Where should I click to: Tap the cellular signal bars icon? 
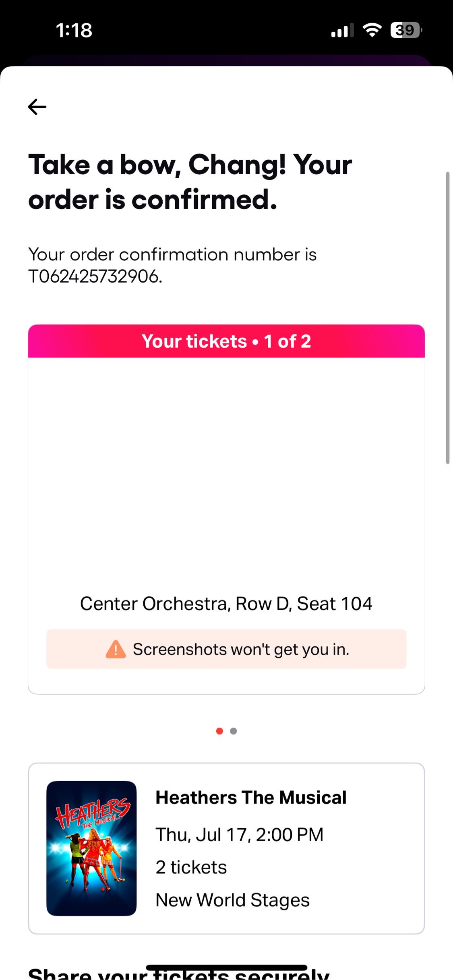pyautogui.click(x=342, y=31)
